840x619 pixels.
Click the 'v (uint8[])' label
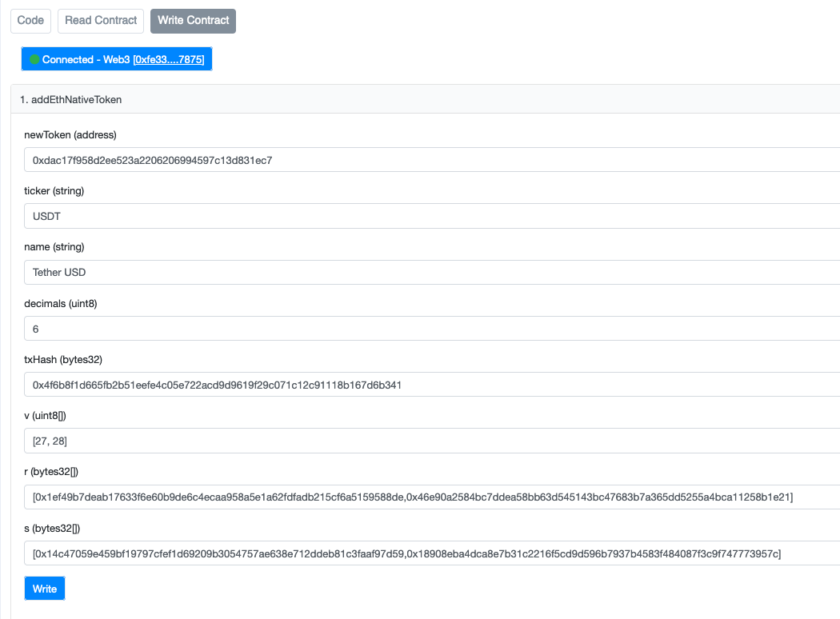45,416
